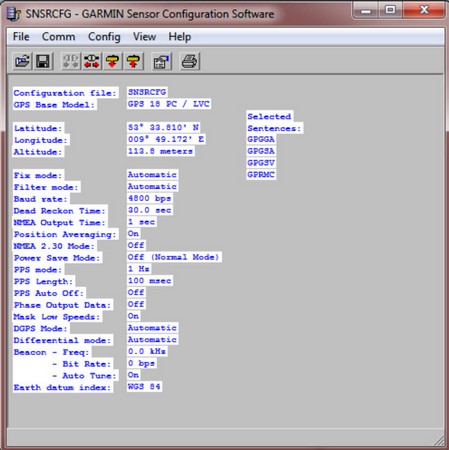This screenshot has width=449, height=450.
Task: Get configuration from GPS download icon
Action: pos(112,61)
